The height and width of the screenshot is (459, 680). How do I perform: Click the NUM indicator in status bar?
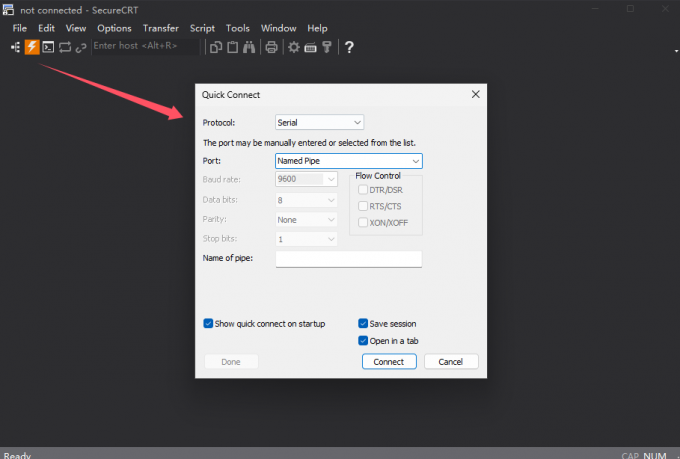click(x=654, y=455)
